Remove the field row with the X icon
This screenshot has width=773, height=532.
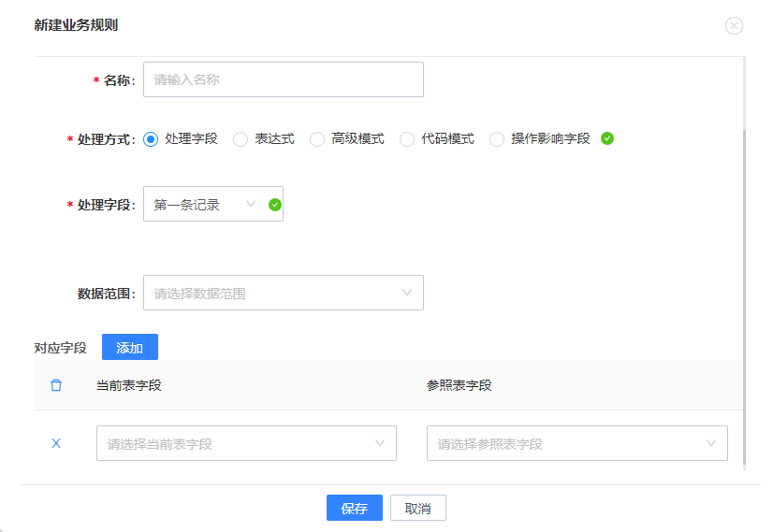click(56, 443)
